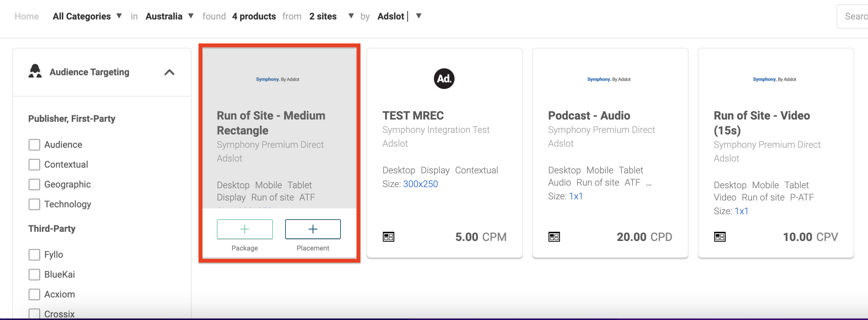868x320 pixels.
Task: Tick the Audience checkbox
Action: 34,145
